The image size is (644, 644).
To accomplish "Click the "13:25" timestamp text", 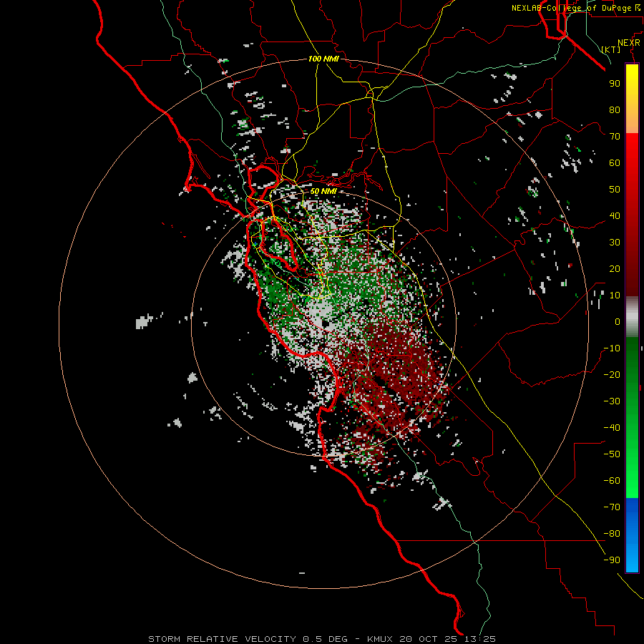I will pyautogui.click(x=479, y=639).
